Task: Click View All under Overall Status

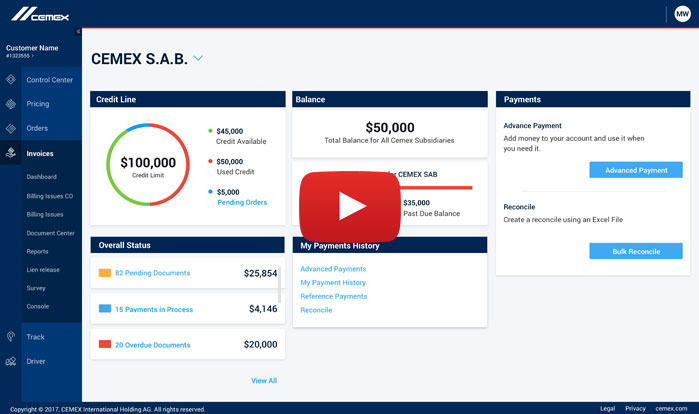Action: point(264,381)
